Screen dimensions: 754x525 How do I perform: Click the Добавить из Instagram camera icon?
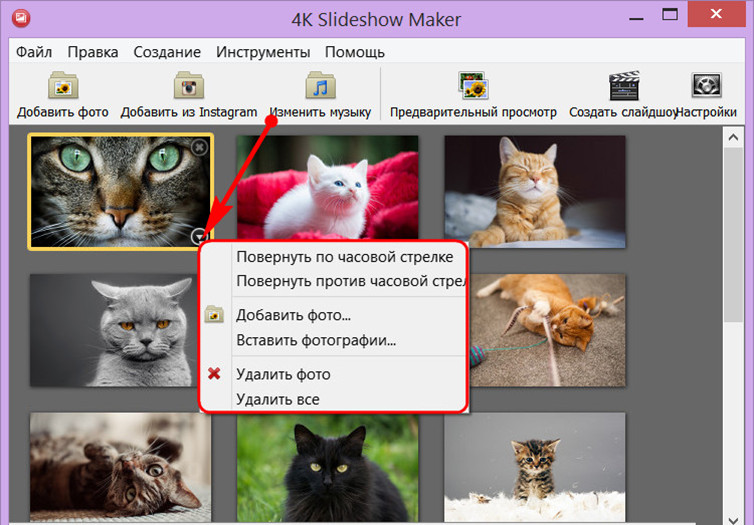pyautogui.click(x=189, y=86)
